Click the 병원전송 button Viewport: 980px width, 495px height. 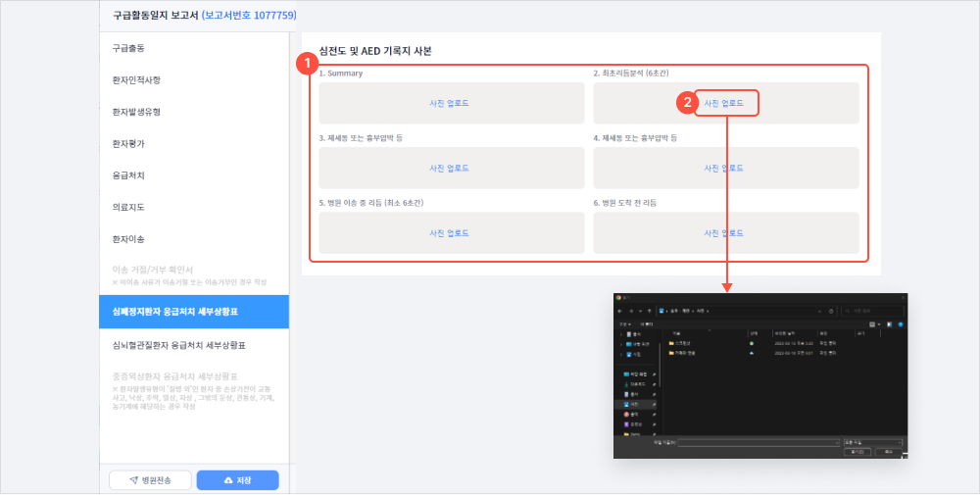click(x=150, y=480)
